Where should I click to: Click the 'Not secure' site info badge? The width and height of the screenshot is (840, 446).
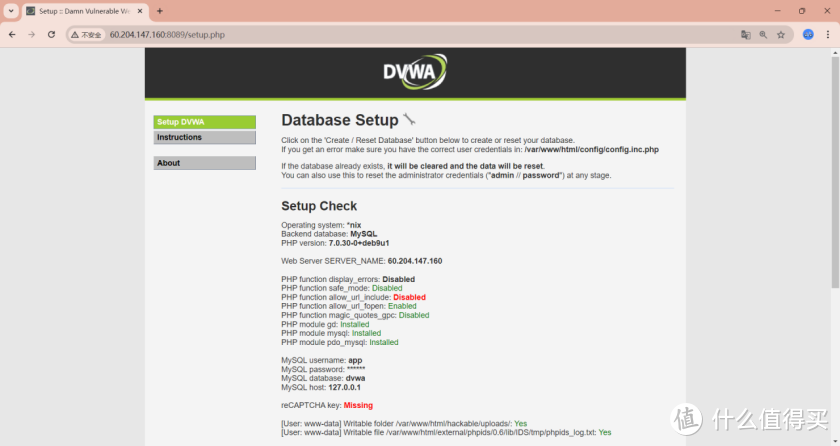[86, 34]
